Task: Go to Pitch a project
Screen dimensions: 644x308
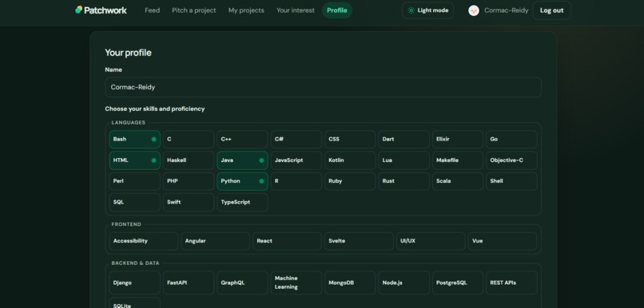Action: point(194,10)
